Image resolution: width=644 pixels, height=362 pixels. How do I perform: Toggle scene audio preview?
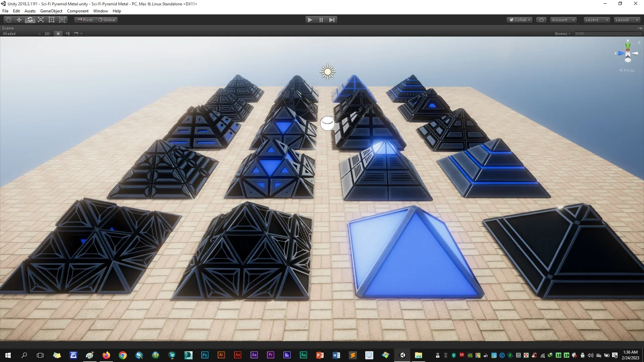tap(67, 34)
